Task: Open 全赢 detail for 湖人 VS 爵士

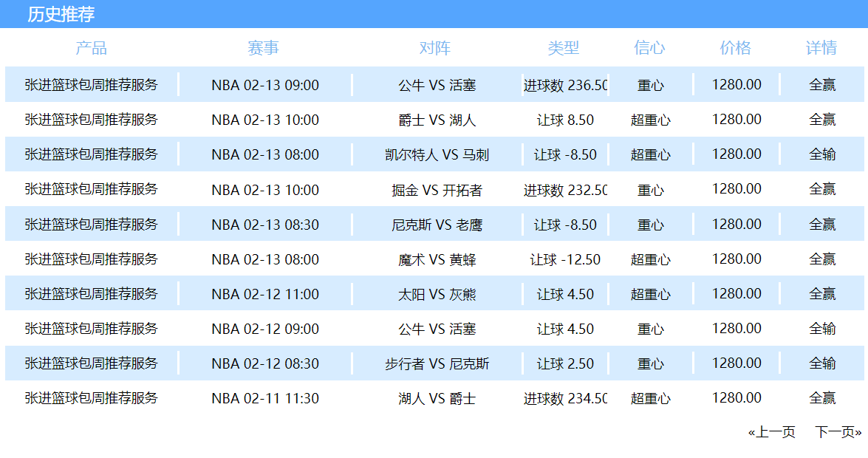Action: pyautogui.click(x=822, y=398)
